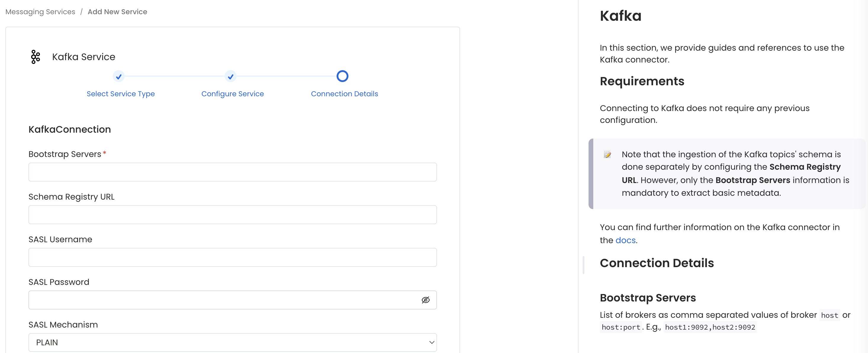The image size is (868, 353).
Task: Click the SASL Username field label
Action: pyautogui.click(x=60, y=239)
